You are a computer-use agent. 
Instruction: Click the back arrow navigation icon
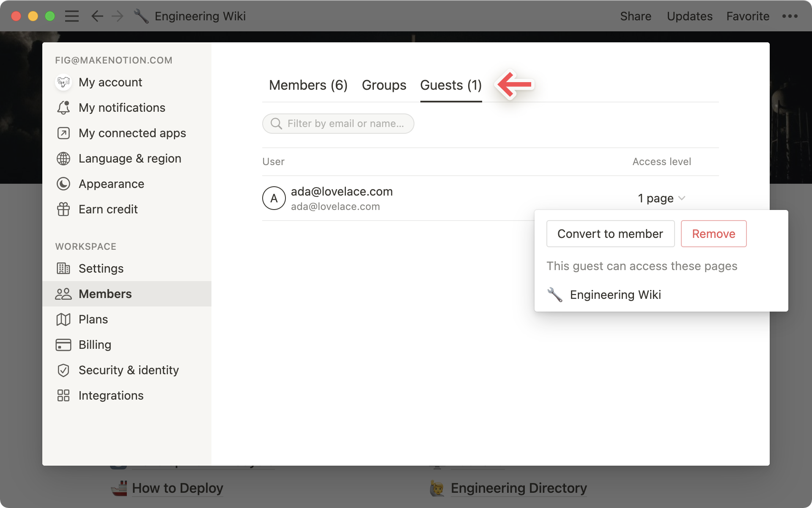point(97,16)
